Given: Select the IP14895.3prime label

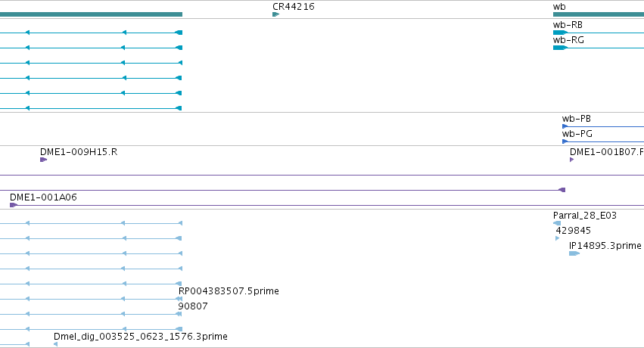Looking at the screenshot, I should coord(605,246).
